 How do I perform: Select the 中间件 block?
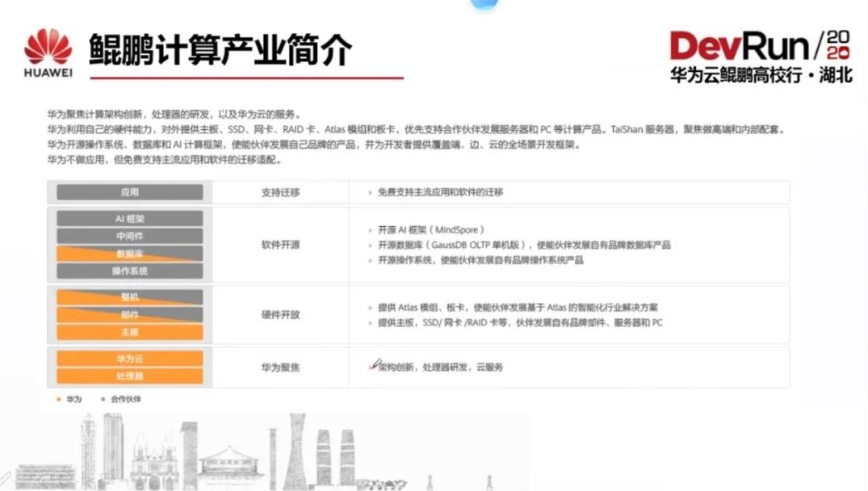(129, 236)
